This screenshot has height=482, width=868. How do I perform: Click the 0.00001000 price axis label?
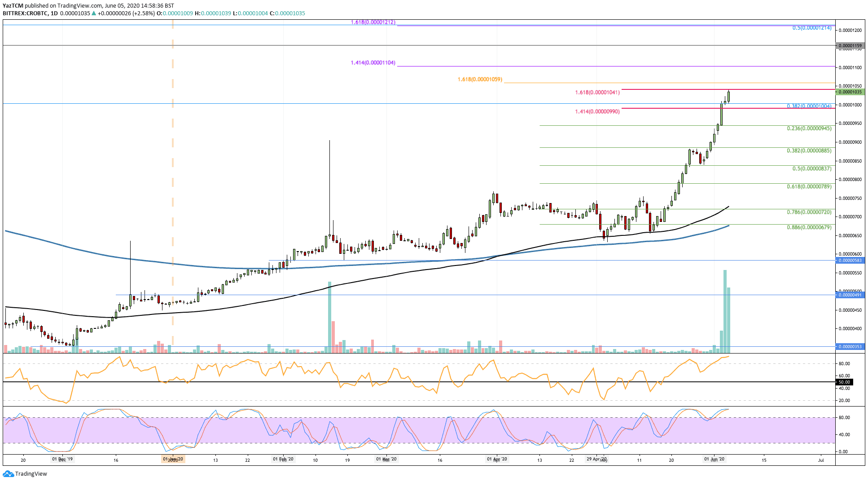click(x=850, y=105)
